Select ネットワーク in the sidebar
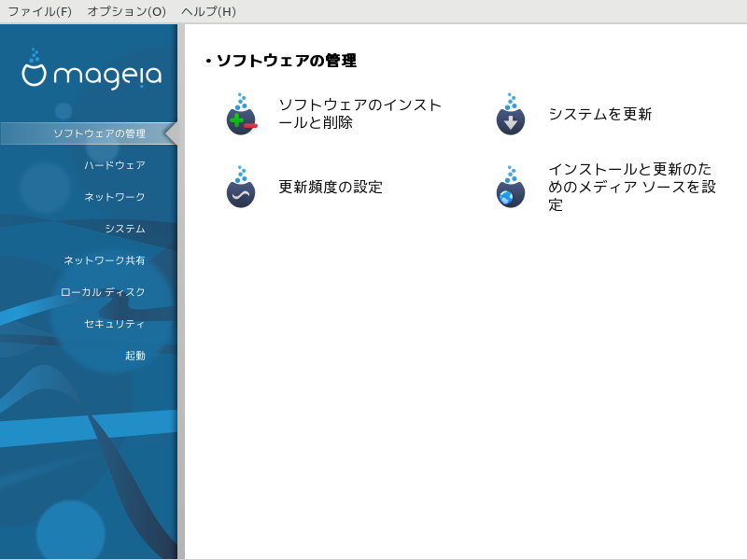Screen dimensions: 747x560 [x=114, y=197]
